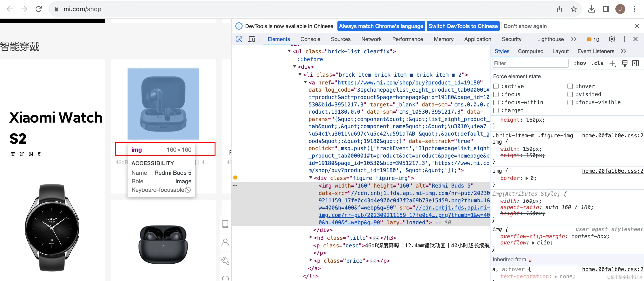Open the Network tab
This screenshot has height=281, width=644.
(x=371, y=39)
